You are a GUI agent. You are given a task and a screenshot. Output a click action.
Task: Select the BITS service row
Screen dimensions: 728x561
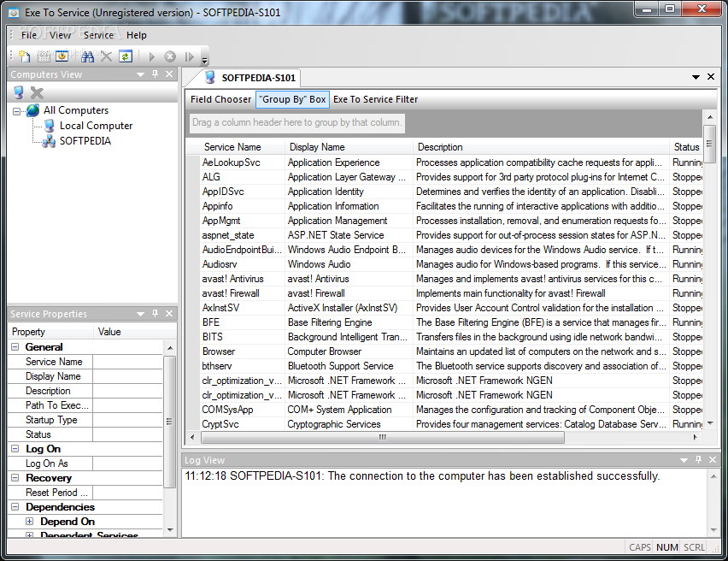[444, 336]
